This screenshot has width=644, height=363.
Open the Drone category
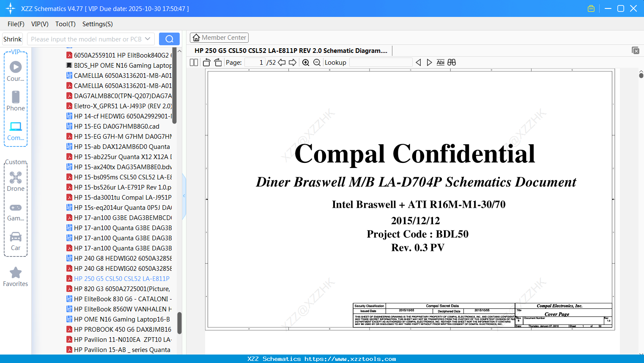[x=16, y=181]
